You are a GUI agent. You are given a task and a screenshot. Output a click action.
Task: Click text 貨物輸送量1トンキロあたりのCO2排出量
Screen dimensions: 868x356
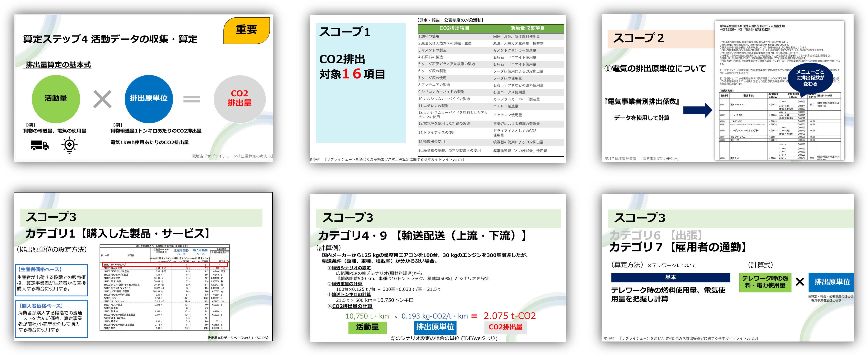(x=156, y=131)
